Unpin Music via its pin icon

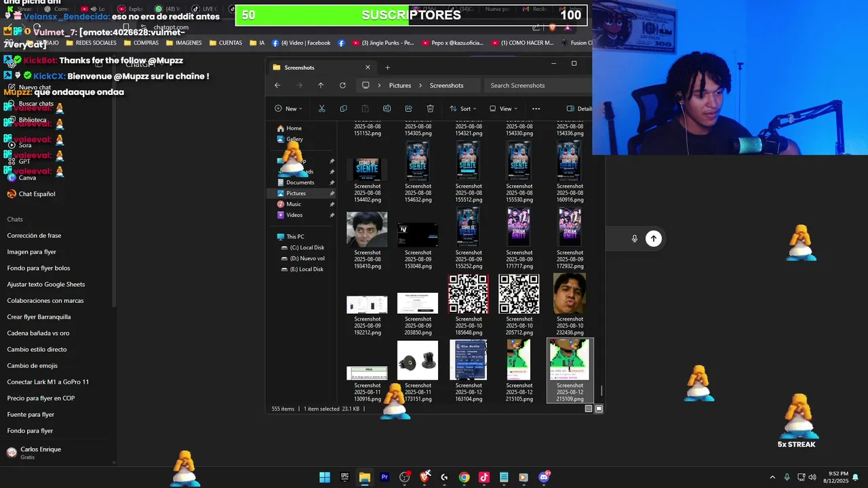(332, 204)
